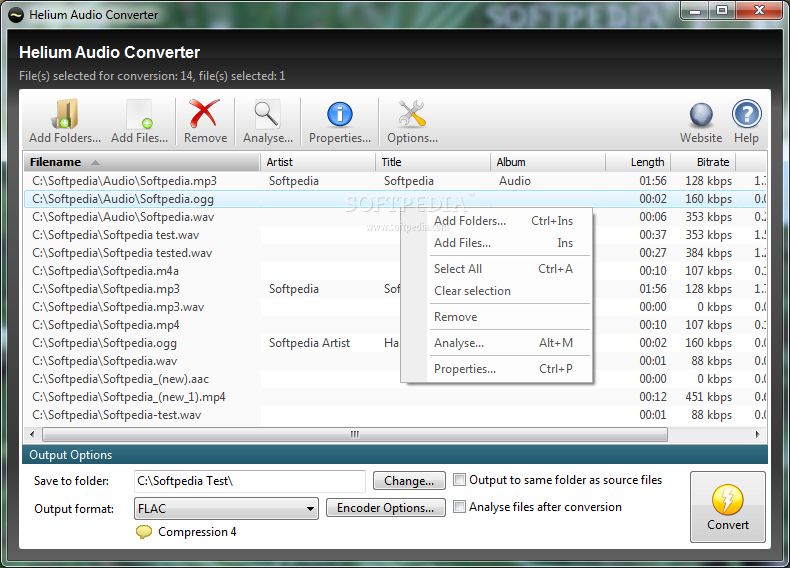Select row C:\Softpedia\Audio\Softpedia.mp3
Screen dimensions: 790x568
395,181
